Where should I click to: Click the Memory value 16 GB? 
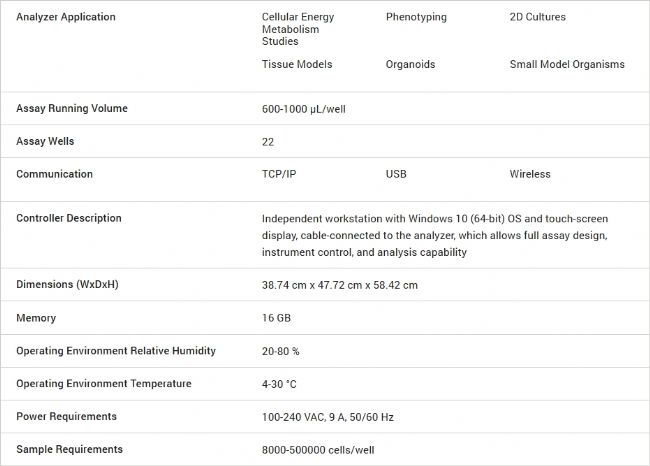pyautogui.click(x=276, y=318)
